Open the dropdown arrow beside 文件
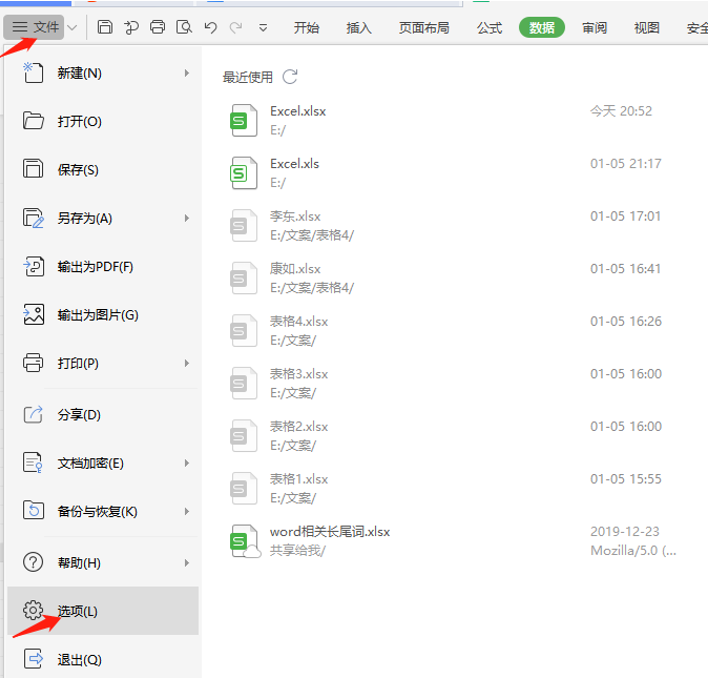The height and width of the screenshot is (680, 708). coord(72,28)
